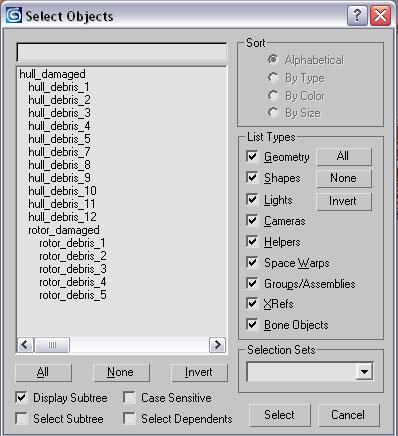
Task: Select rotor_damaged in the list
Action: pos(64,230)
